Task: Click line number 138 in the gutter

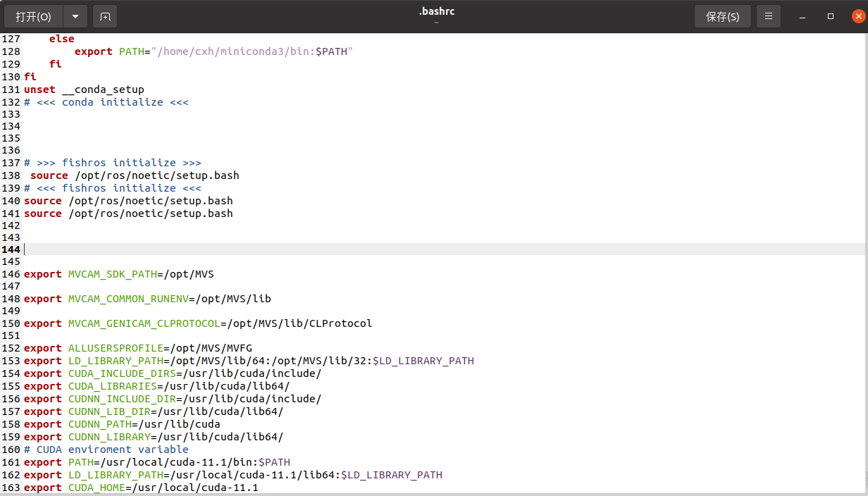Action: tap(11, 175)
